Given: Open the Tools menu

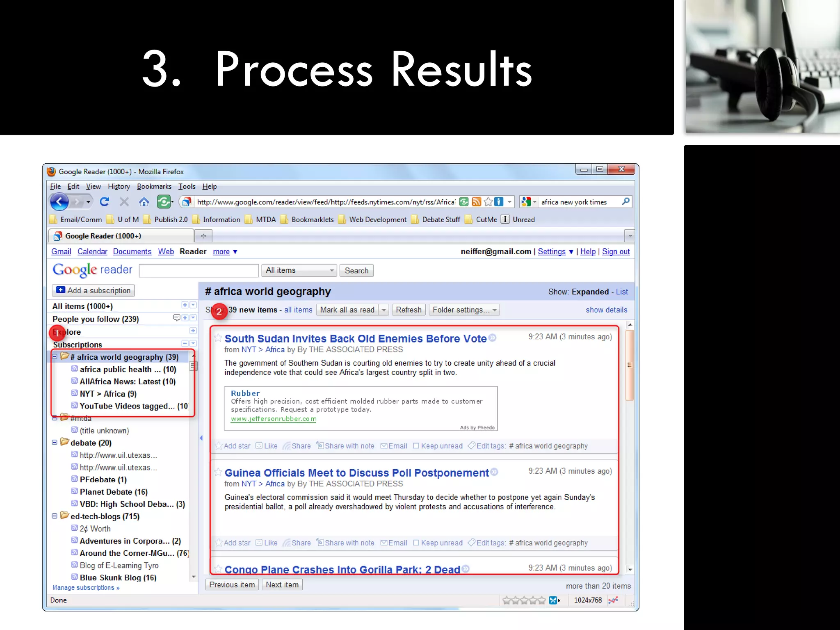Looking at the screenshot, I should point(187,187).
